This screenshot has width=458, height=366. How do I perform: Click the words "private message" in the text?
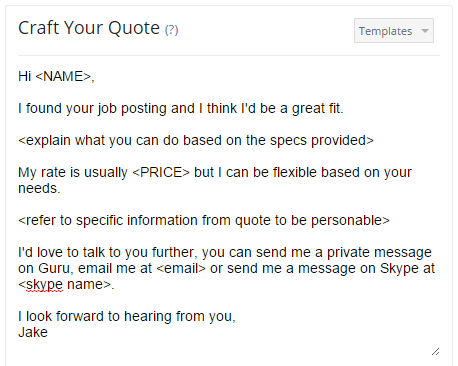(379, 252)
